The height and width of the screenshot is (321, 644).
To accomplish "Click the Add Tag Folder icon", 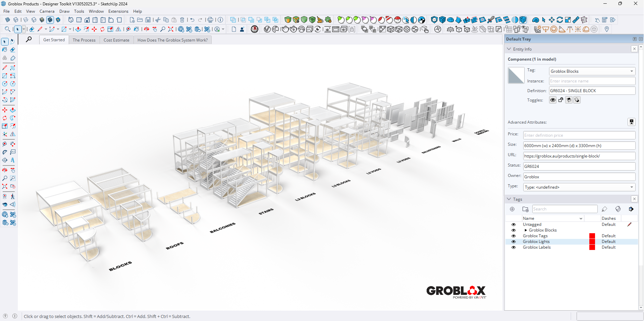I will click(525, 209).
